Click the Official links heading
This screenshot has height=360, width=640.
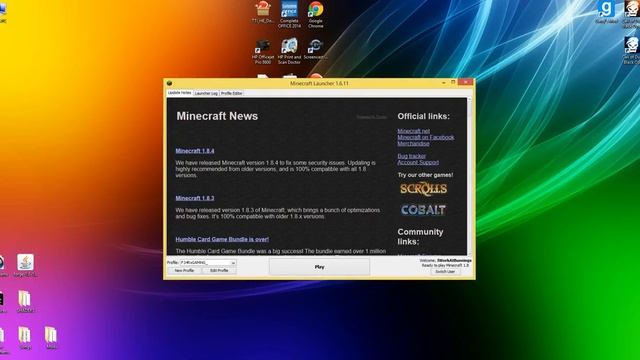[424, 116]
